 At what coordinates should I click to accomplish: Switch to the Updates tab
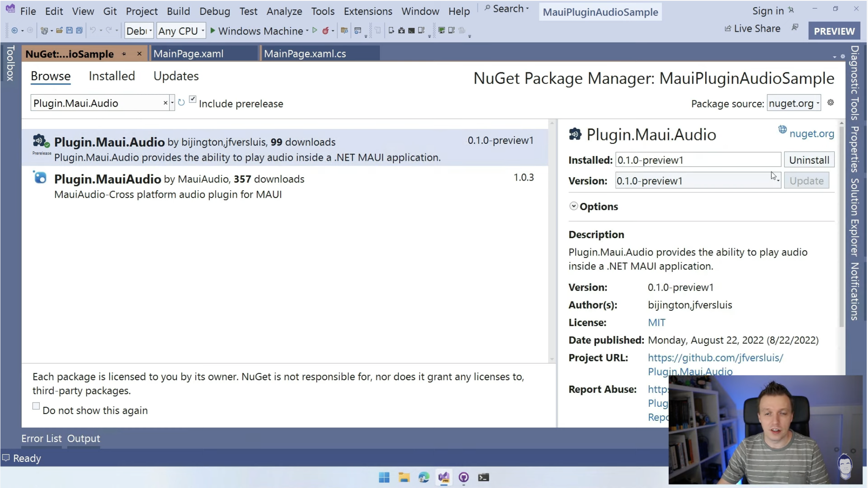click(x=176, y=76)
